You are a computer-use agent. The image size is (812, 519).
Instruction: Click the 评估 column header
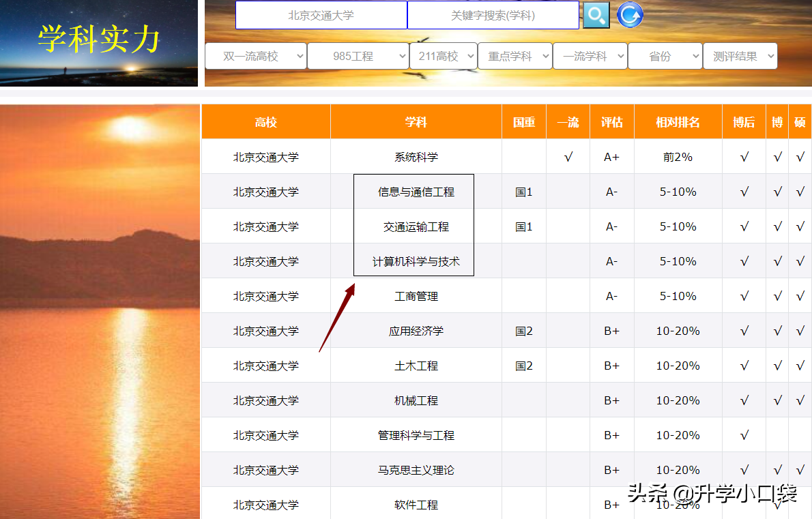611,121
